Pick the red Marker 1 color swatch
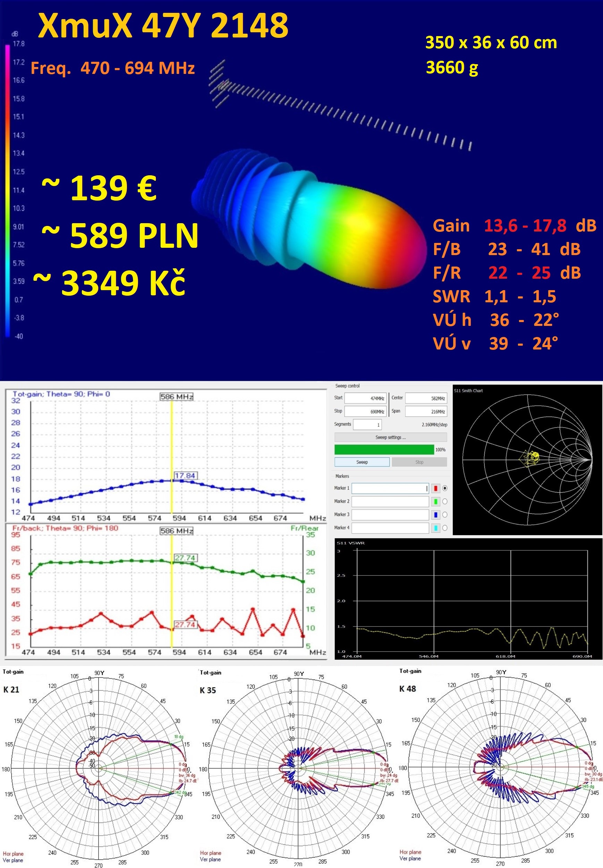Screen dimensions: 603x868 (x=436, y=488)
